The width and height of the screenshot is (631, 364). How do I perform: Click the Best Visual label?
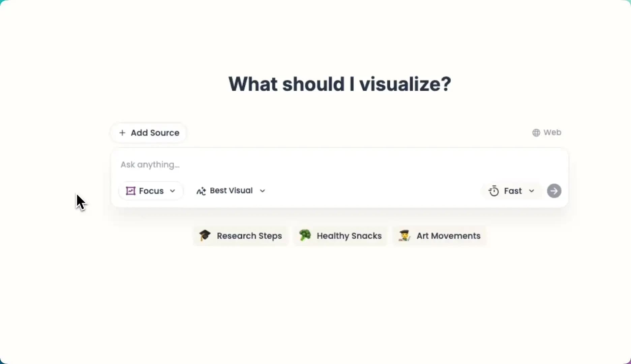pyautogui.click(x=231, y=190)
